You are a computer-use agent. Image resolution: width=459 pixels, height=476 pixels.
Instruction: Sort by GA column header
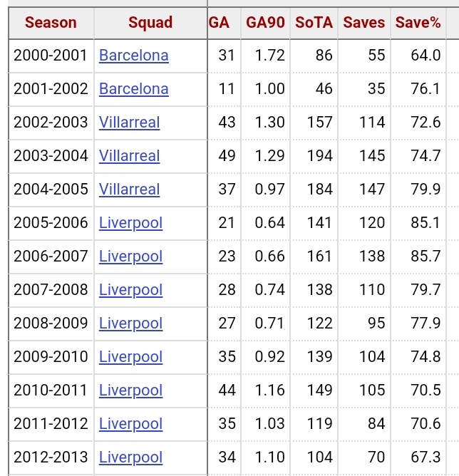click(220, 23)
